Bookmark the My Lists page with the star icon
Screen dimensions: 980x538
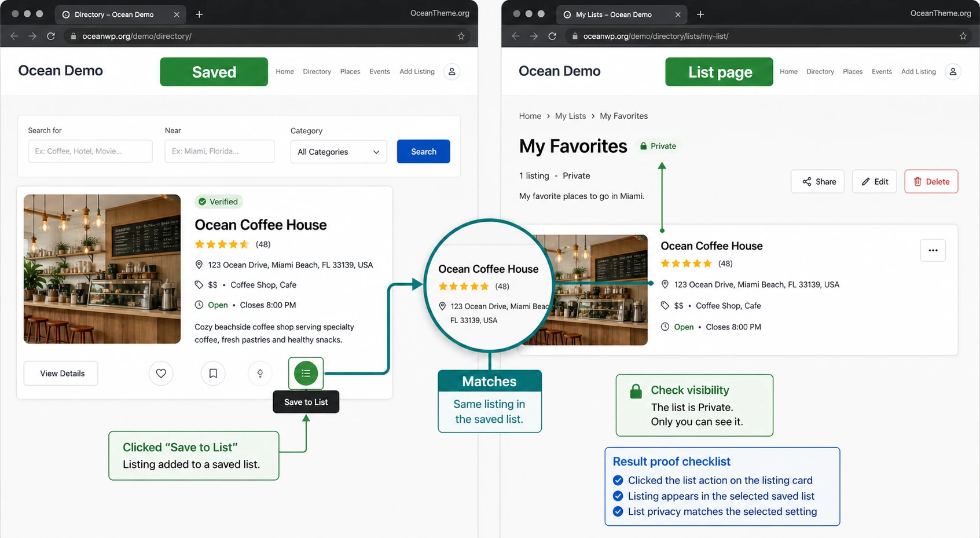coord(963,36)
